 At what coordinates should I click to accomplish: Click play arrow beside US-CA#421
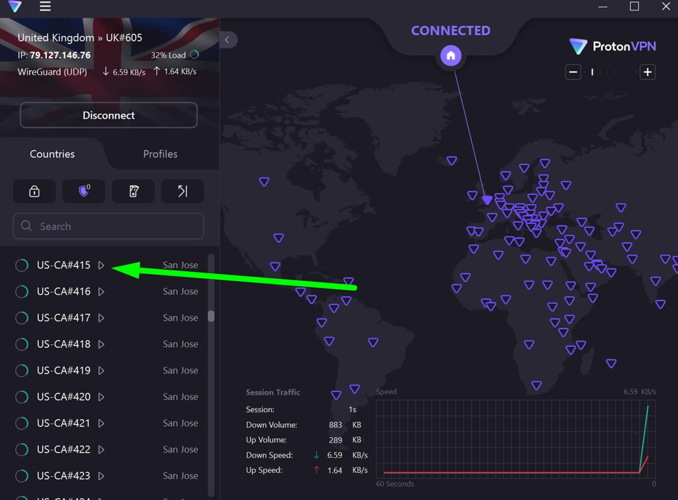(101, 423)
